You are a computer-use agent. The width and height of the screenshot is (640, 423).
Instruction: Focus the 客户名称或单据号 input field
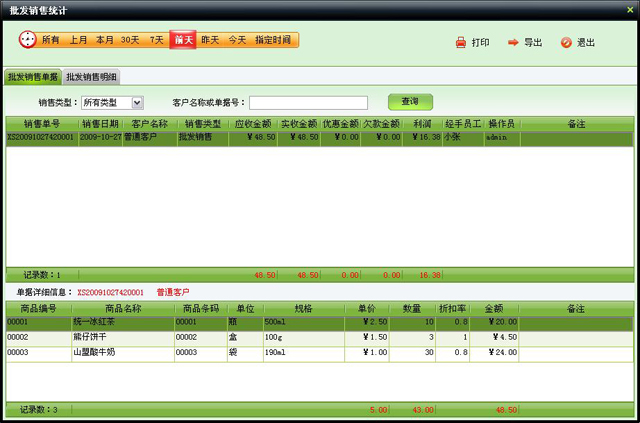click(x=308, y=102)
